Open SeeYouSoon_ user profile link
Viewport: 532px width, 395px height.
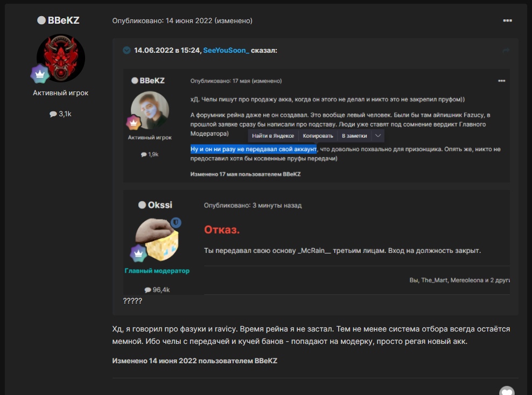pos(226,50)
